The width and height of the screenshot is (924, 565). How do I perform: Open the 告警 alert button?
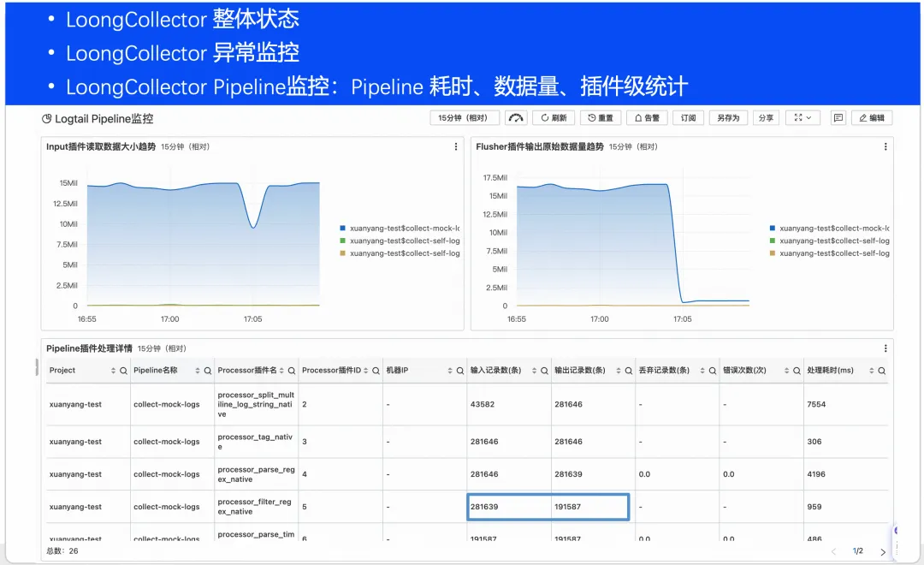(x=647, y=118)
